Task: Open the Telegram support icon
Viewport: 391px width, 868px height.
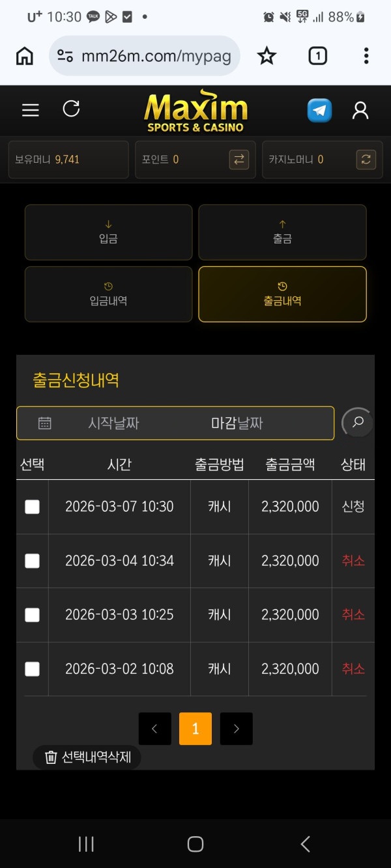Action: (x=319, y=110)
